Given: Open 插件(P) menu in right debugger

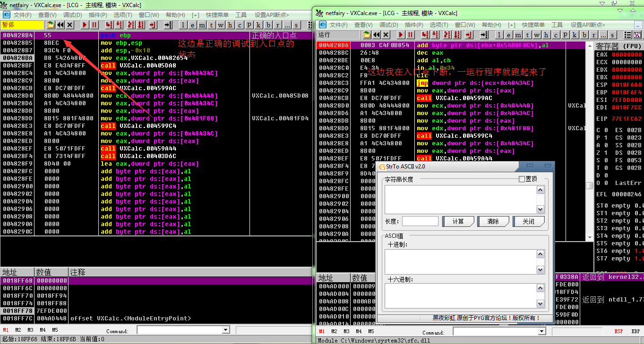Looking at the screenshot, I should click(414, 25).
